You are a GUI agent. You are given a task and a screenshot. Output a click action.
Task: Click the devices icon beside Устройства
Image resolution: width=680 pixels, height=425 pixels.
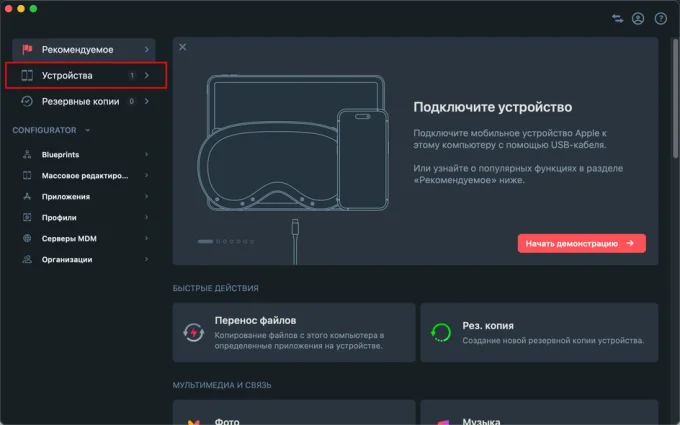point(27,75)
